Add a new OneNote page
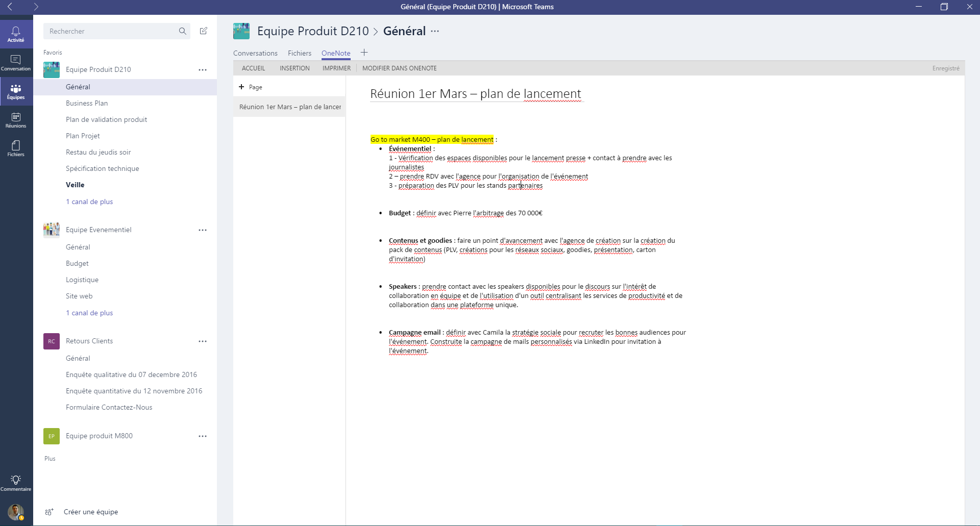Viewport: 980px width, 526px height. (x=251, y=87)
